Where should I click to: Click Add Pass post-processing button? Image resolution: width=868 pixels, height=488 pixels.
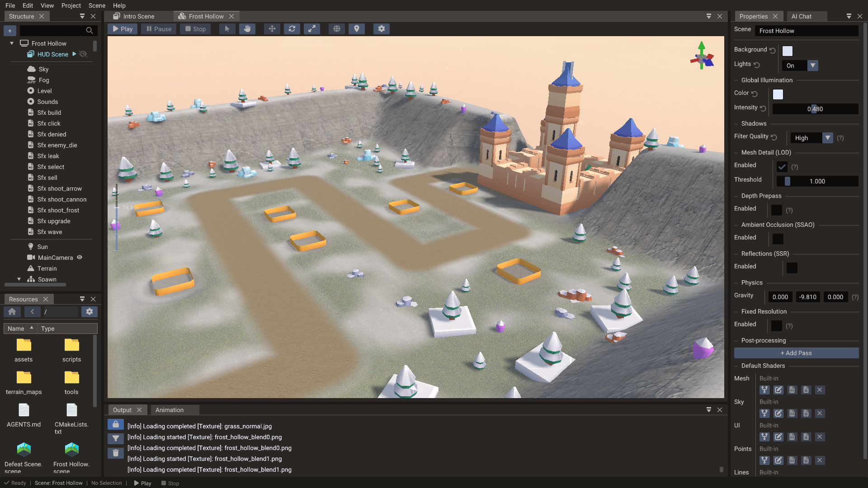coord(796,353)
